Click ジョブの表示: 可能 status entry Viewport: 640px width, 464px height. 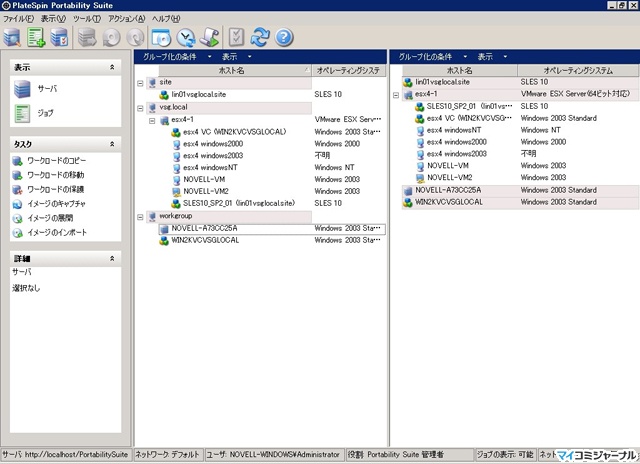click(x=505, y=454)
